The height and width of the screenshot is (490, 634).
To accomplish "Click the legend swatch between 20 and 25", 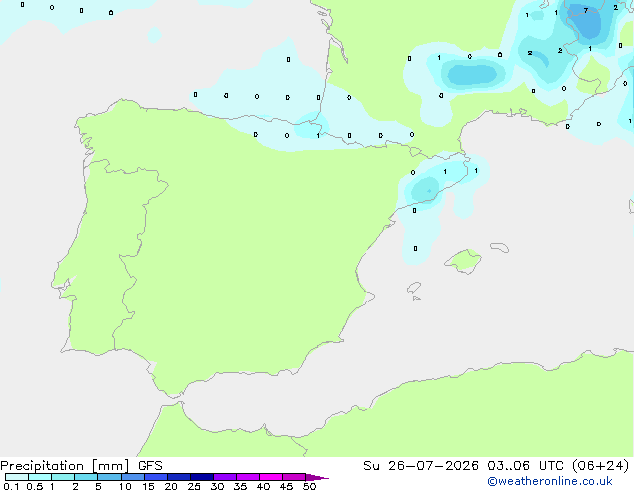I will click(x=179, y=477).
